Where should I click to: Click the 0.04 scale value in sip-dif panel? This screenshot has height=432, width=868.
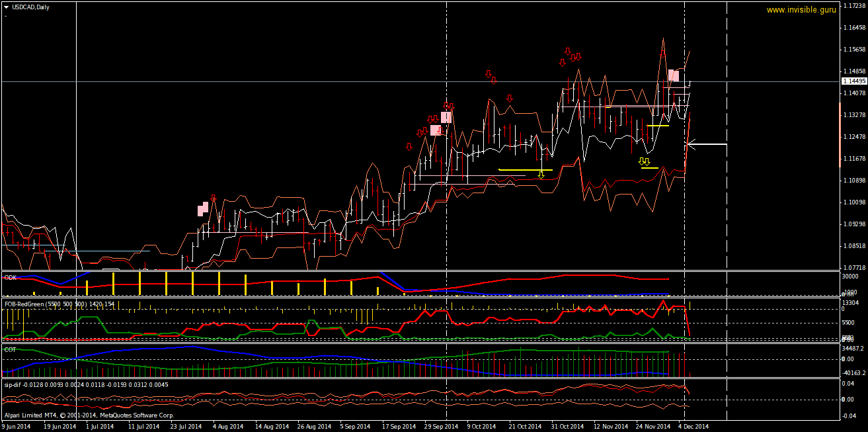click(x=848, y=384)
